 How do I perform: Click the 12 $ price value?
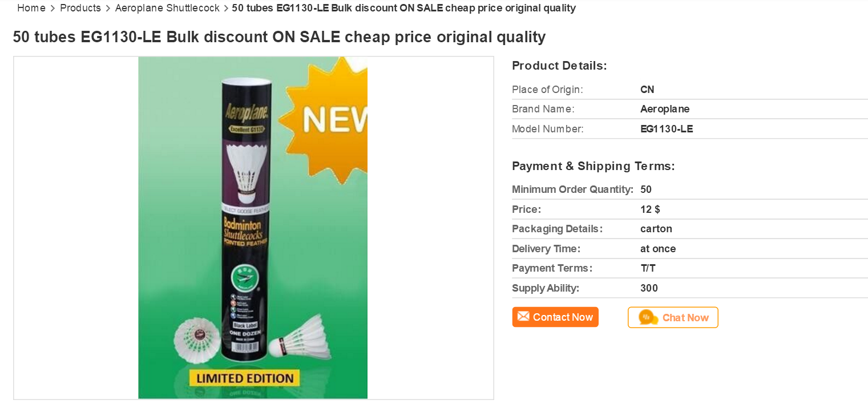(x=650, y=209)
